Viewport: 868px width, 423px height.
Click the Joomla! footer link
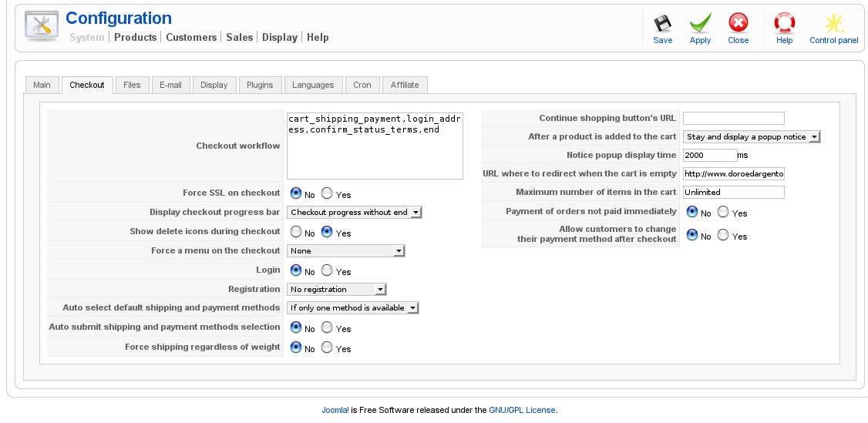pyautogui.click(x=335, y=410)
